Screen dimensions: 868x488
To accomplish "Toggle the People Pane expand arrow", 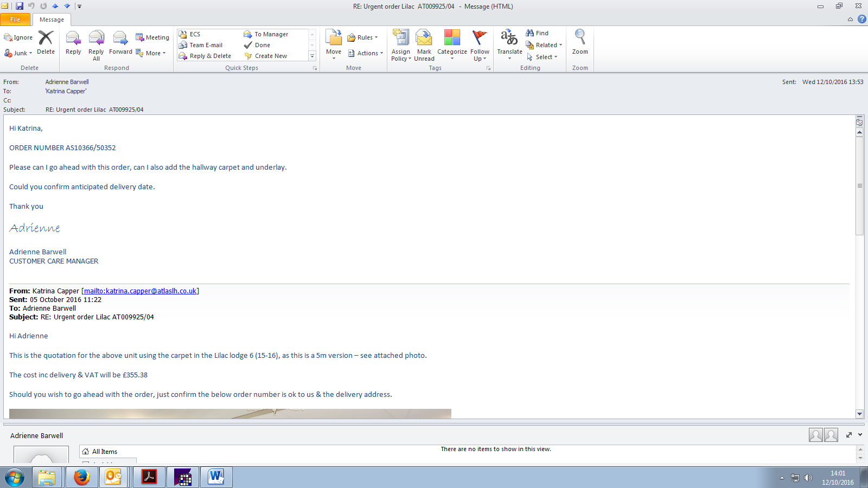I will 860,435.
